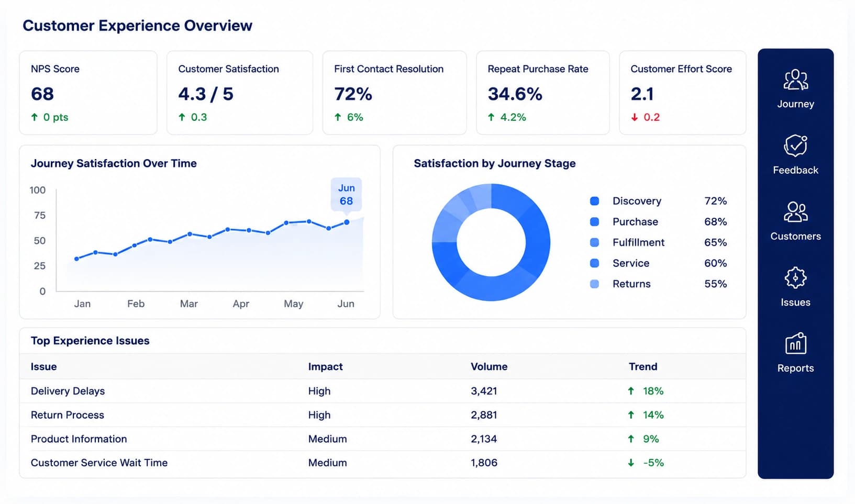Click the Top Experience Issues heading
Image resolution: width=855 pixels, height=504 pixels.
[x=90, y=341]
